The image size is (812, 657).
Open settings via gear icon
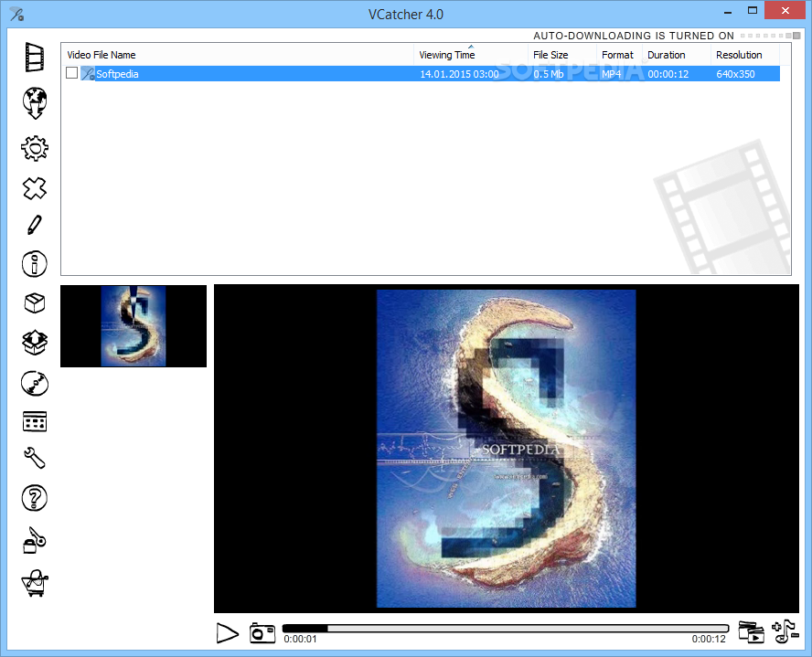tap(35, 148)
